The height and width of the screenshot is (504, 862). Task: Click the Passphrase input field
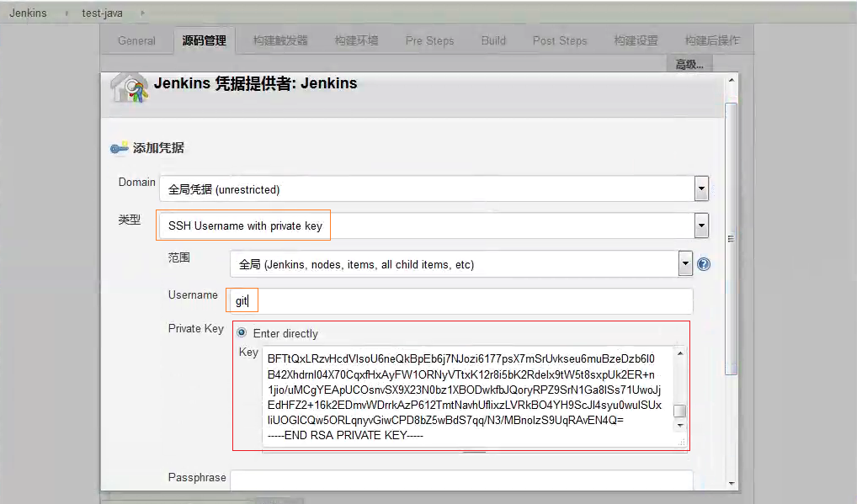click(460, 480)
